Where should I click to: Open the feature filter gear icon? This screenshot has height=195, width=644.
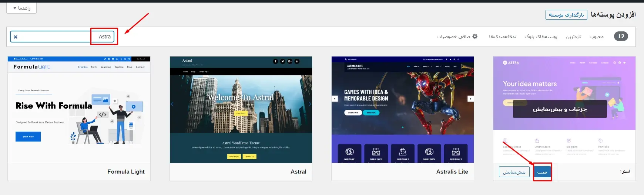(x=475, y=36)
